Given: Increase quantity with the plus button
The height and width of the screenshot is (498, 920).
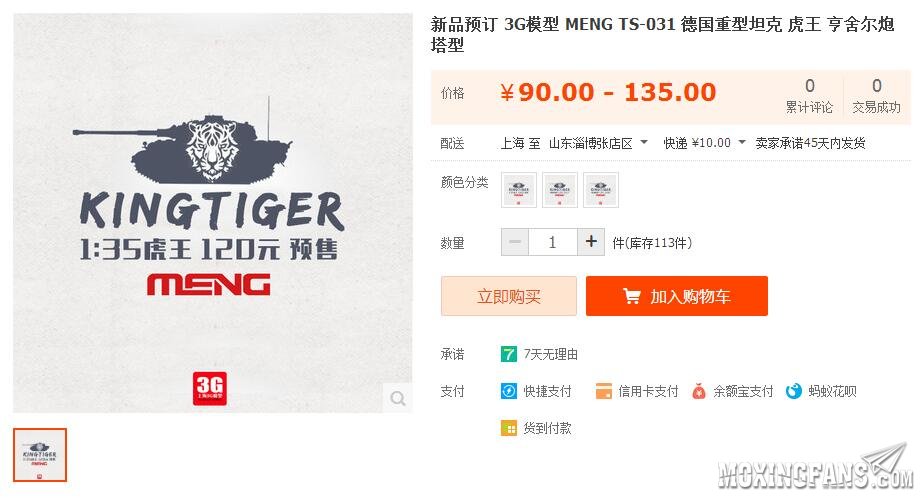Looking at the screenshot, I should click(x=591, y=242).
